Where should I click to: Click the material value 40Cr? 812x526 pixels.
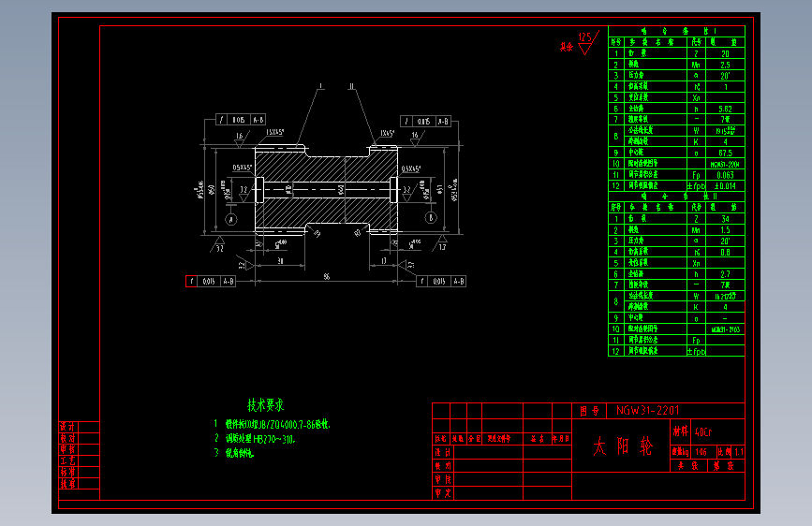[703, 431]
